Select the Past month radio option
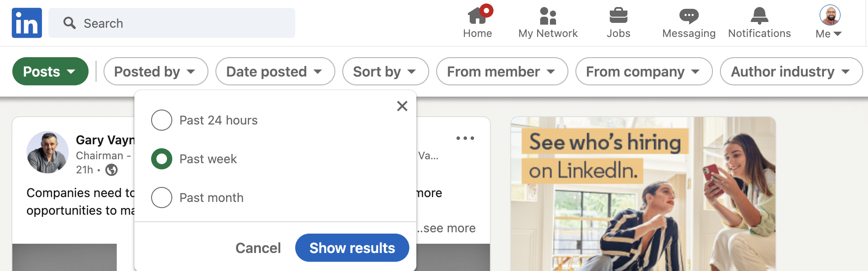 (x=162, y=198)
